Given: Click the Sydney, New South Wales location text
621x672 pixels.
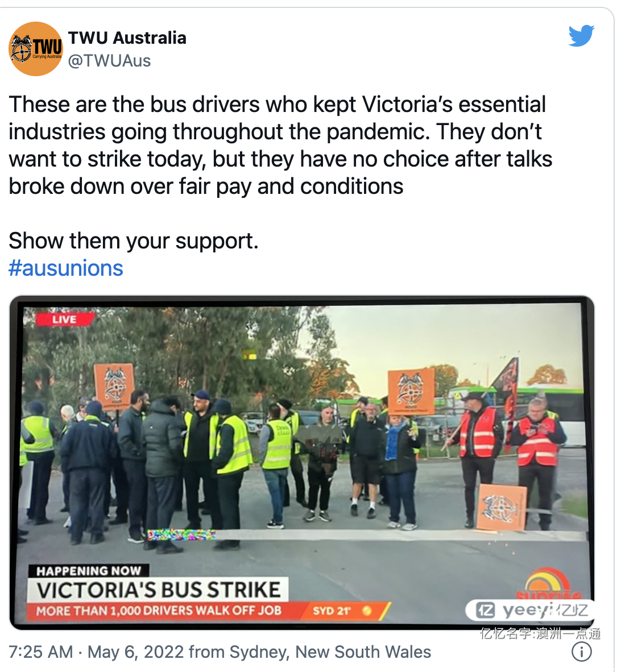Looking at the screenshot, I should pyautogui.click(x=330, y=652).
